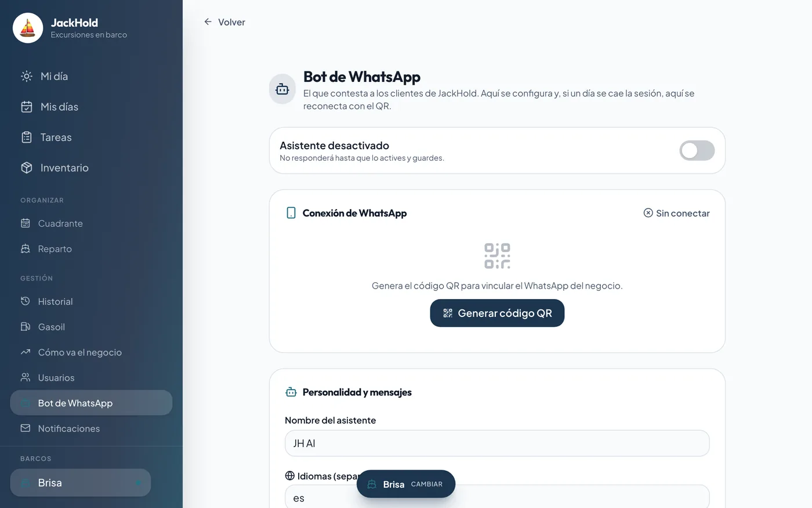The width and height of the screenshot is (812, 508).
Task: Open Tareas section
Action: click(x=91, y=137)
